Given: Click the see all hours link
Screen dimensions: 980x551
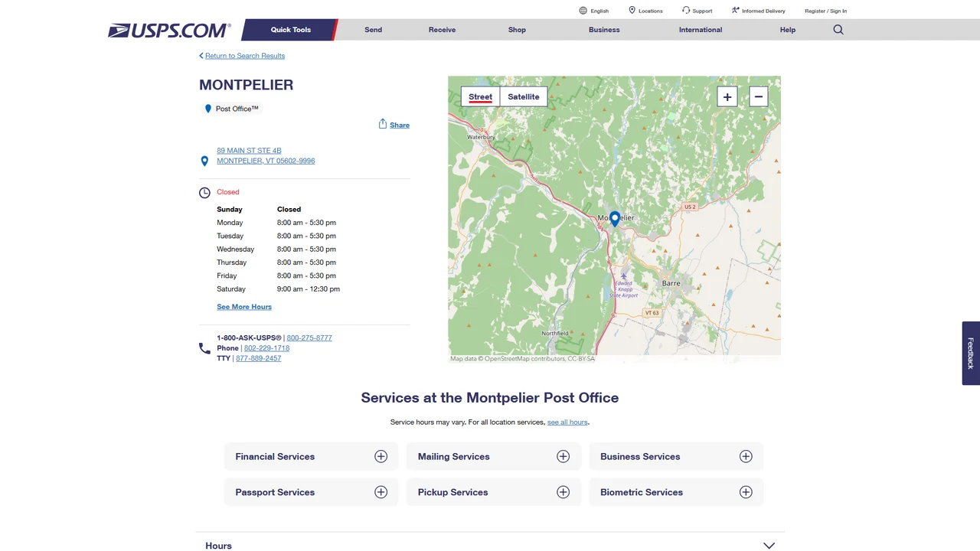Looking at the screenshot, I should pos(567,422).
